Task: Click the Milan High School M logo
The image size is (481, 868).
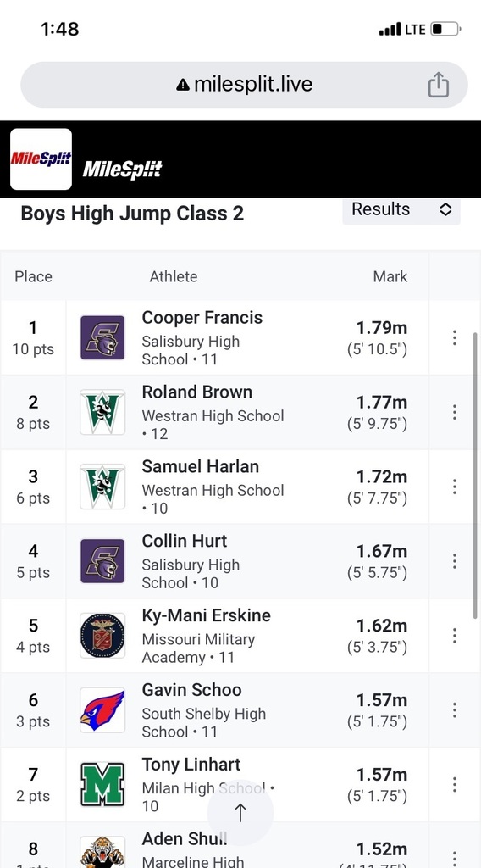Action: pos(102,784)
